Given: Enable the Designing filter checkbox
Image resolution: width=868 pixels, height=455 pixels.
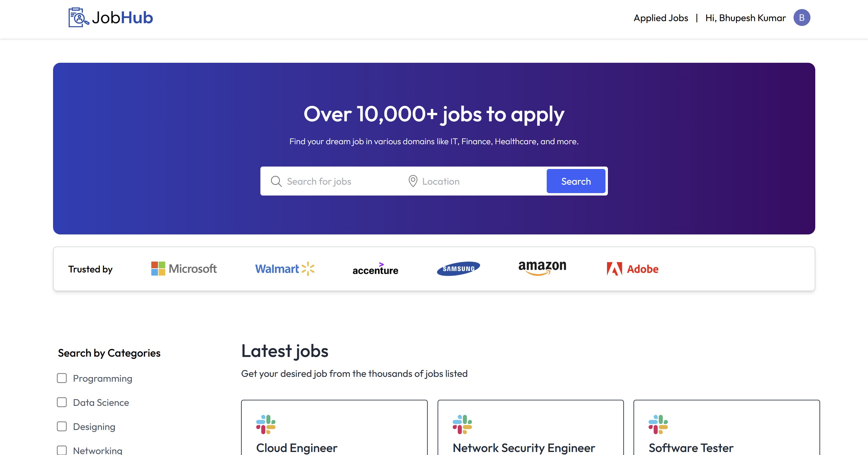Looking at the screenshot, I should (x=62, y=426).
